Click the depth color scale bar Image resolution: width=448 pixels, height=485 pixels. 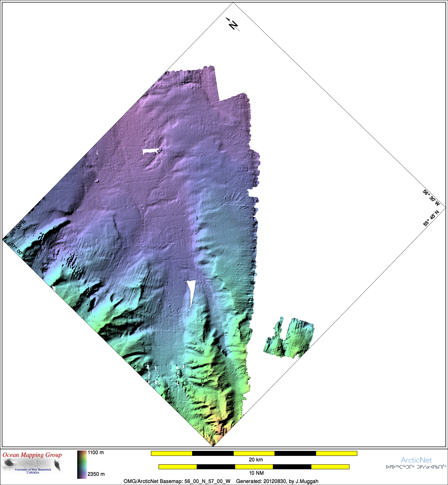click(82, 464)
